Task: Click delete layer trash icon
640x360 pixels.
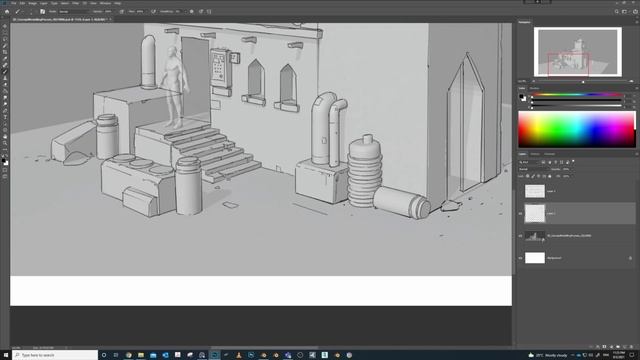Action: [631, 347]
